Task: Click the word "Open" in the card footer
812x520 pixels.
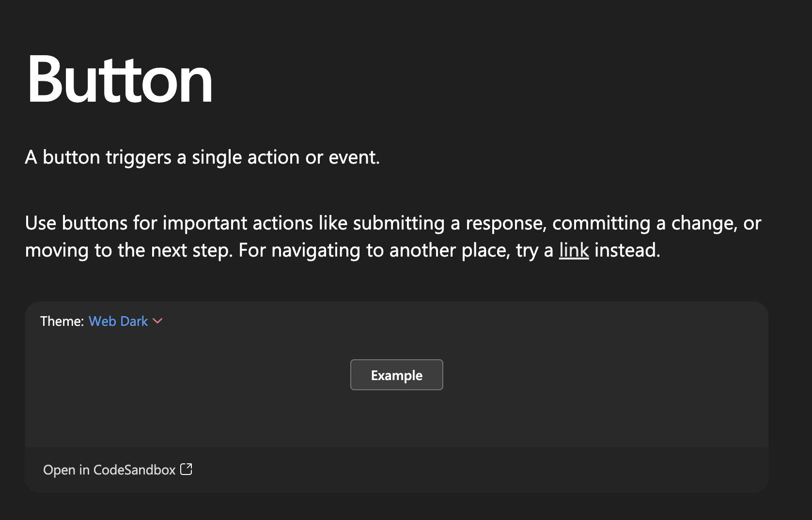Action: 59,470
